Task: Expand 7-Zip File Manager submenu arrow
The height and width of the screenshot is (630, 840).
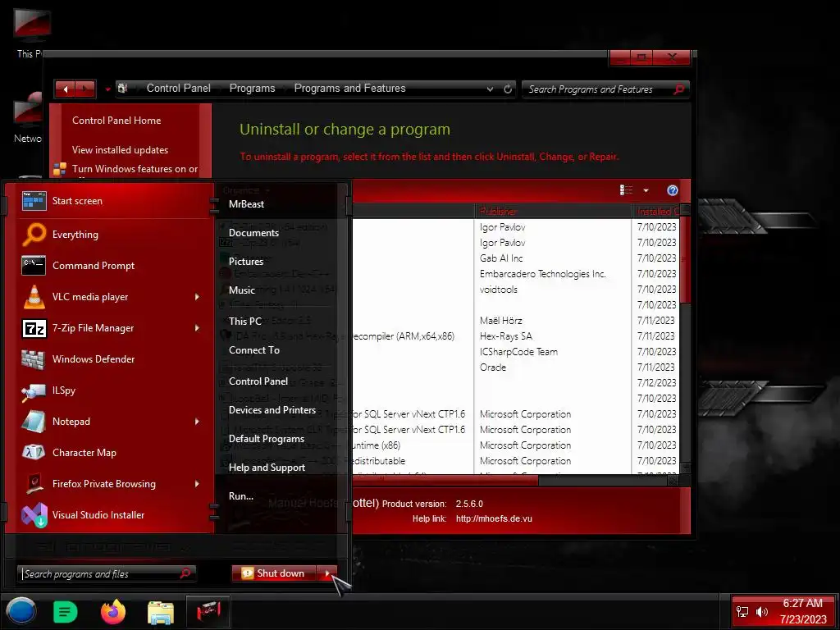Action: pos(197,328)
